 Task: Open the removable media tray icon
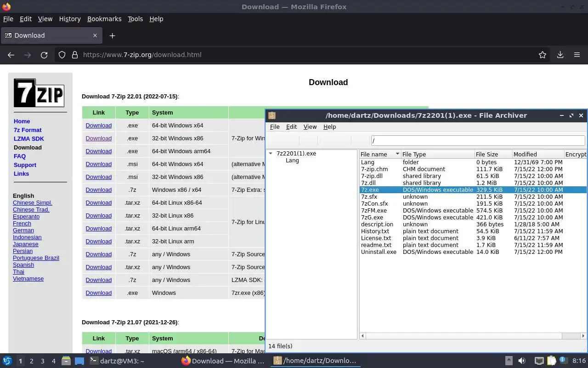(509, 361)
